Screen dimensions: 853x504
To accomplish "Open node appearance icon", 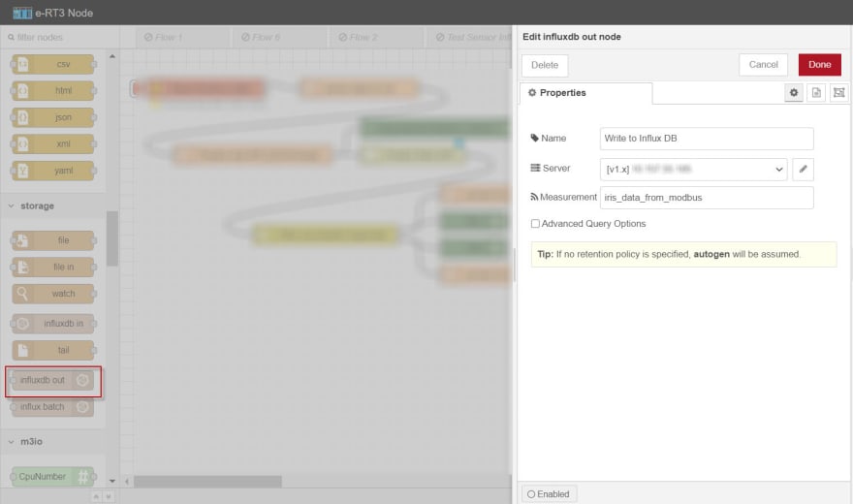I will (x=838, y=93).
